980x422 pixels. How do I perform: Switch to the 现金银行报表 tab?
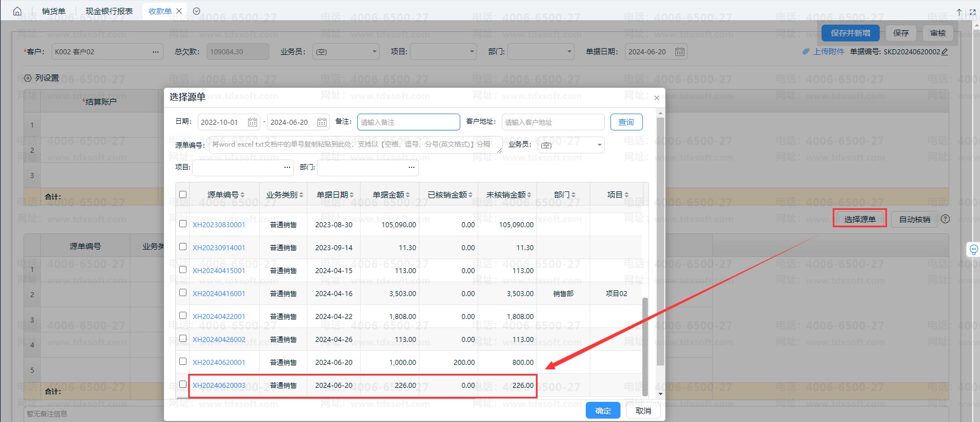109,11
